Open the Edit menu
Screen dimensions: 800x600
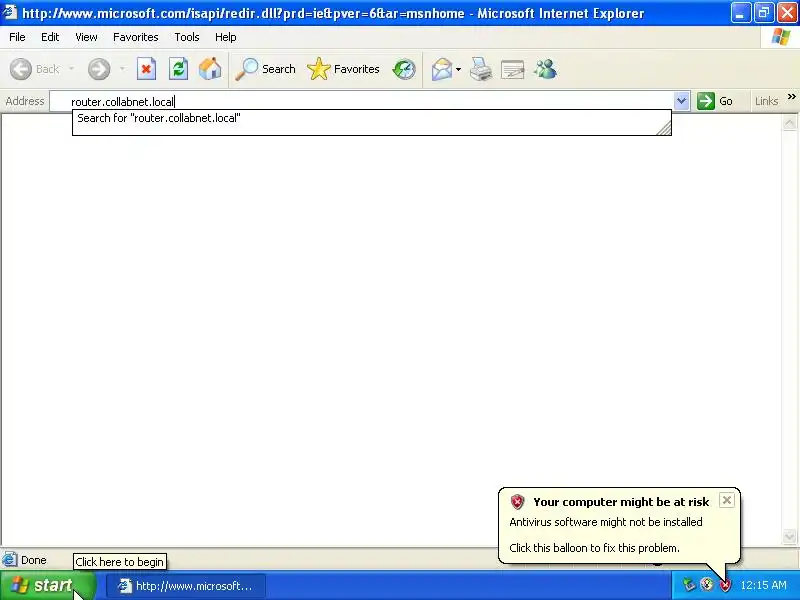50,37
